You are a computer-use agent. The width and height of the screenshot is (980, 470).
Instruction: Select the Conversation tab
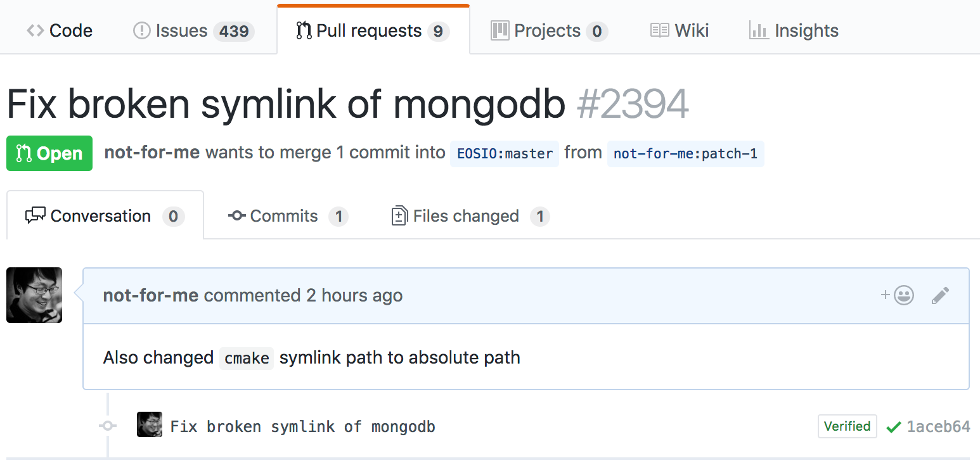(105, 216)
